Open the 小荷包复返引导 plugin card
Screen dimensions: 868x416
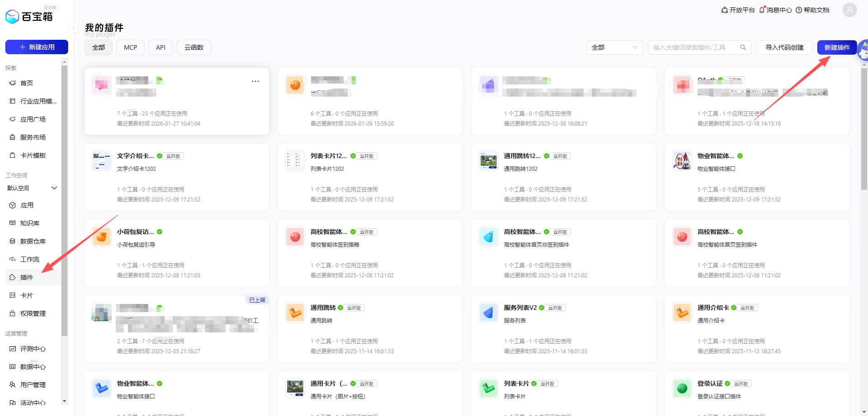point(176,253)
